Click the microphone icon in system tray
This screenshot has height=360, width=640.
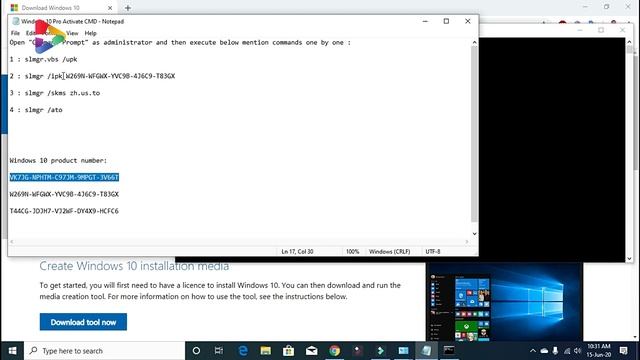(555, 351)
